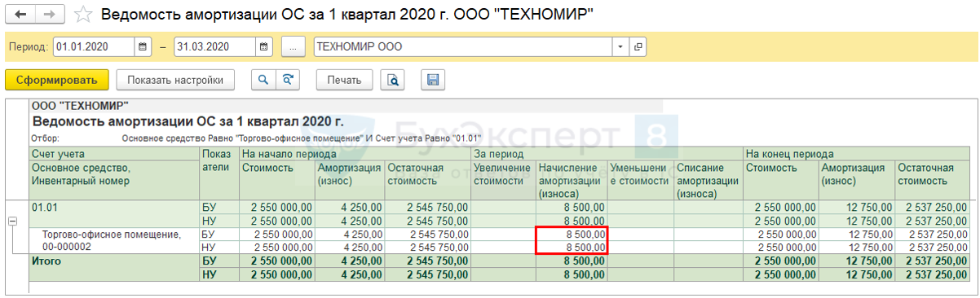Image resolution: width=980 pixels, height=298 pixels.
Task: Add report to favorites with star icon
Action: point(82,14)
